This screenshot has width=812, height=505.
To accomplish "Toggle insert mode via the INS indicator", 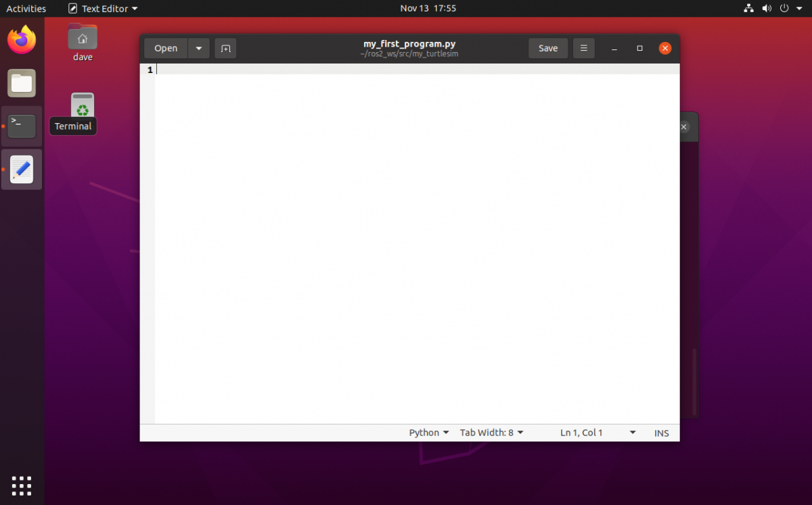I will [x=661, y=433].
